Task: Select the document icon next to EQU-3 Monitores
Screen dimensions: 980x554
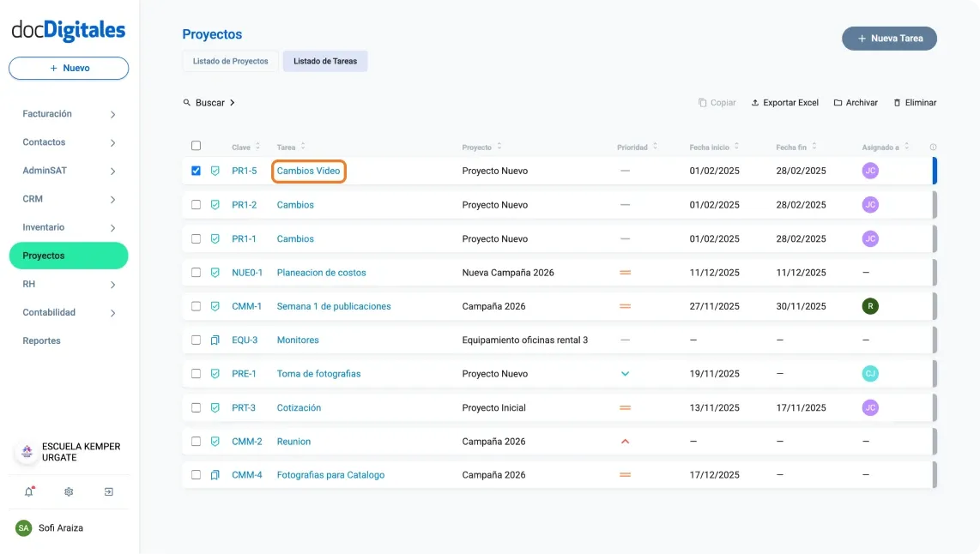Action: click(x=215, y=340)
